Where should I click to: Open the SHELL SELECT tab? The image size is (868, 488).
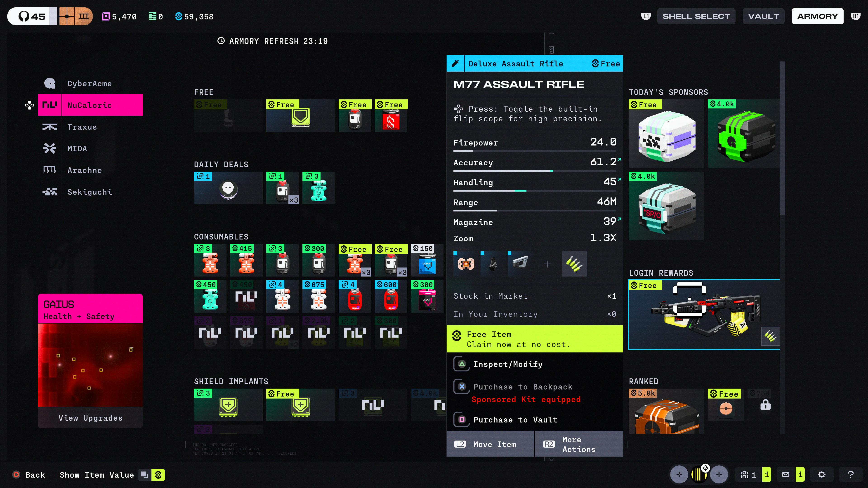(x=696, y=16)
